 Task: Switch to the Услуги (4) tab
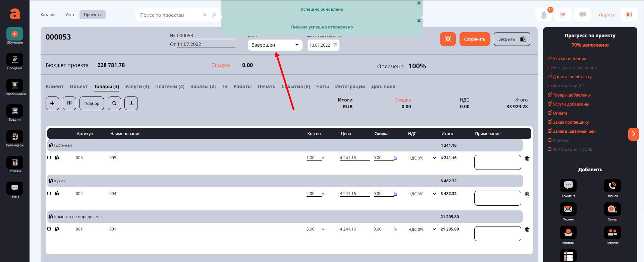137,86
